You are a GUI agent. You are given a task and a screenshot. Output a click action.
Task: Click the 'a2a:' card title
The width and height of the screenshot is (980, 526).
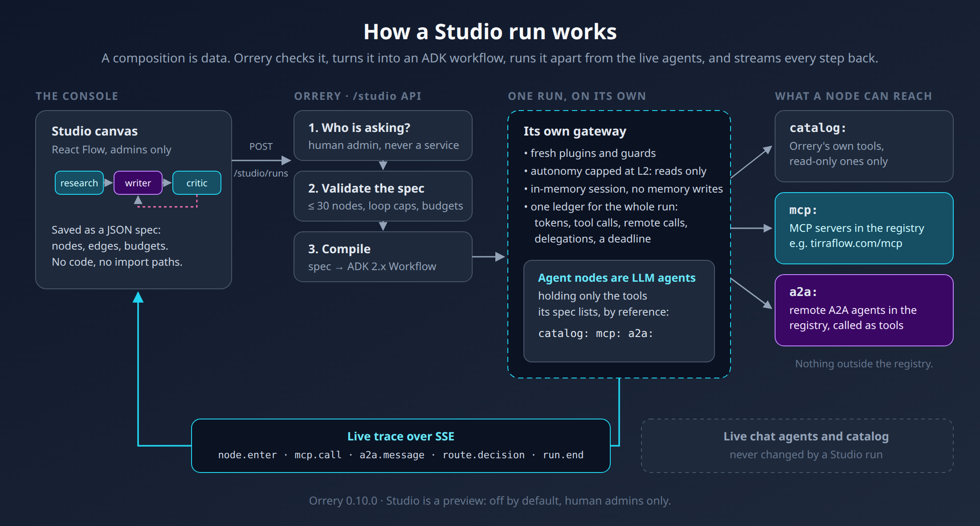[804, 292]
